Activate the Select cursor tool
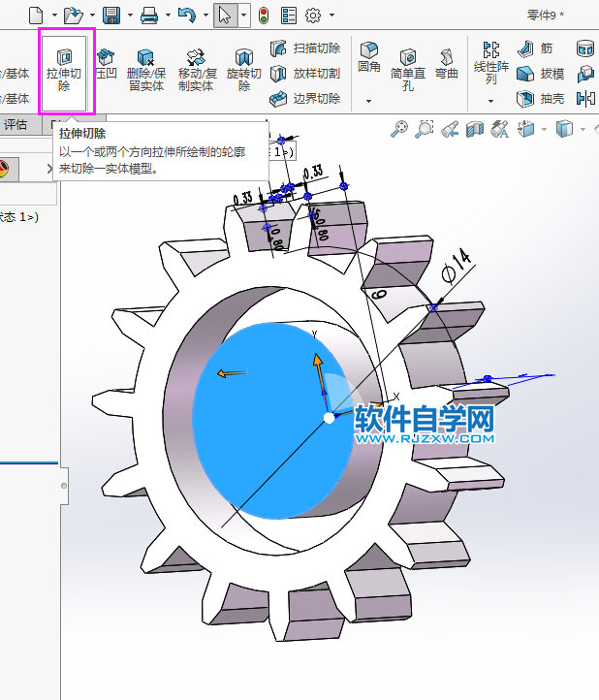The image size is (599, 700). [x=226, y=16]
